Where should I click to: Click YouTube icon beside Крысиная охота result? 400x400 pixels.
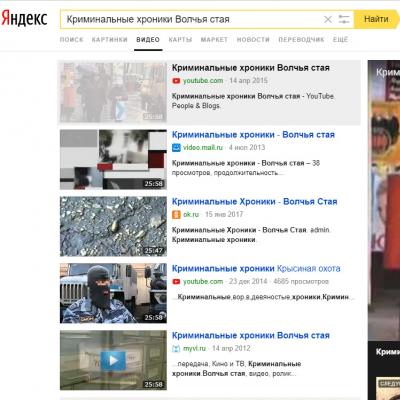(176, 282)
